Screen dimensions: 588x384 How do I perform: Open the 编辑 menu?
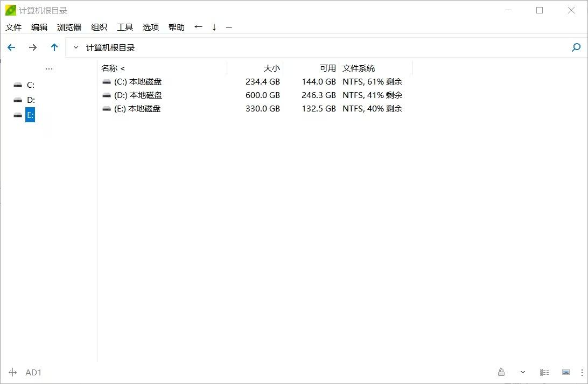click(x=39, y=27)
